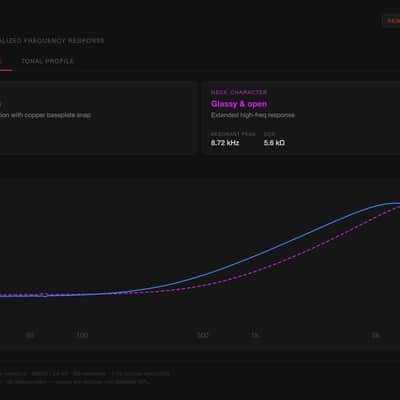Click the copper baseplate snap description

pos(46,115)
